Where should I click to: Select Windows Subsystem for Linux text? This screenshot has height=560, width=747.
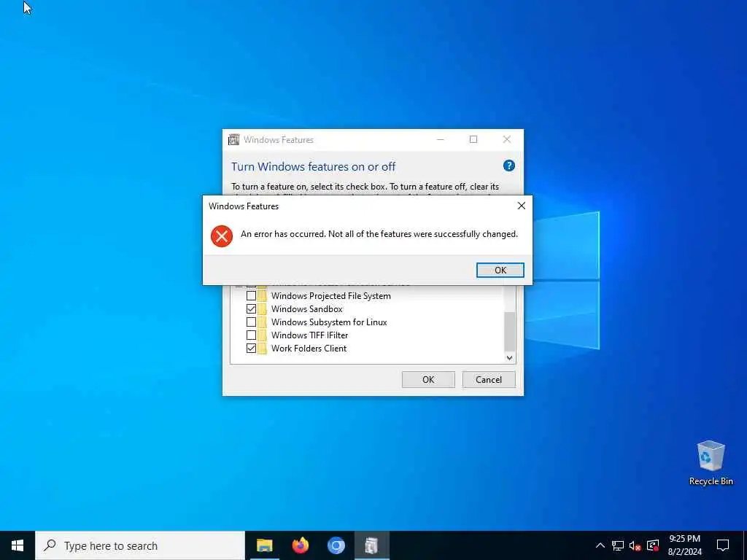[329, 322]
